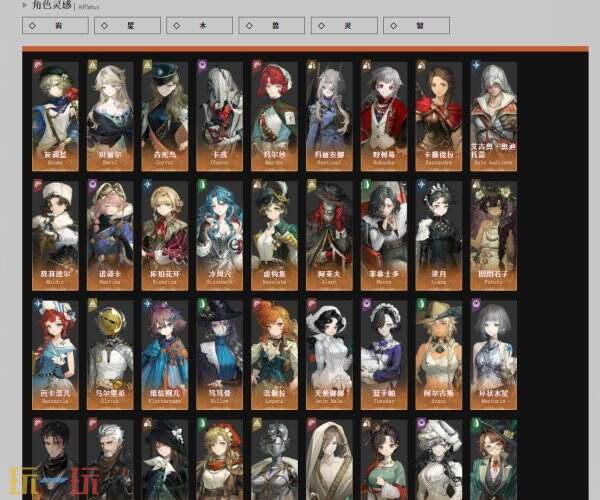
Task: Click the Barcarola name label
Action: pyautogui.click(x=55, y=396)
